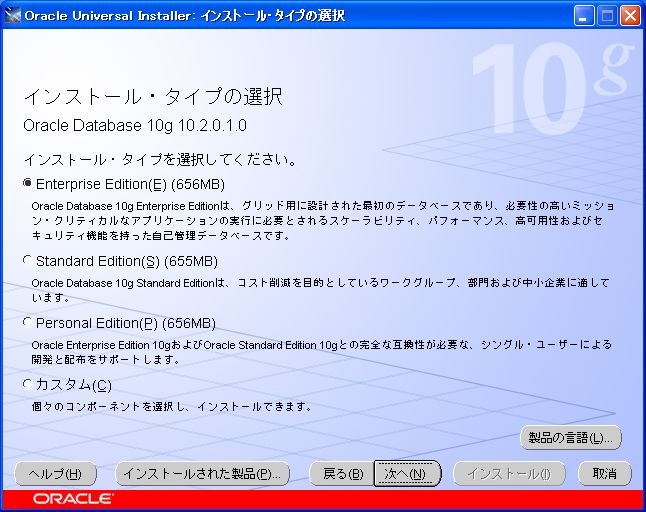Image resolution: width=646 pixels, height=512 pixels.
Task: Click the installer icon in title bar
Action: click(12, 16)
